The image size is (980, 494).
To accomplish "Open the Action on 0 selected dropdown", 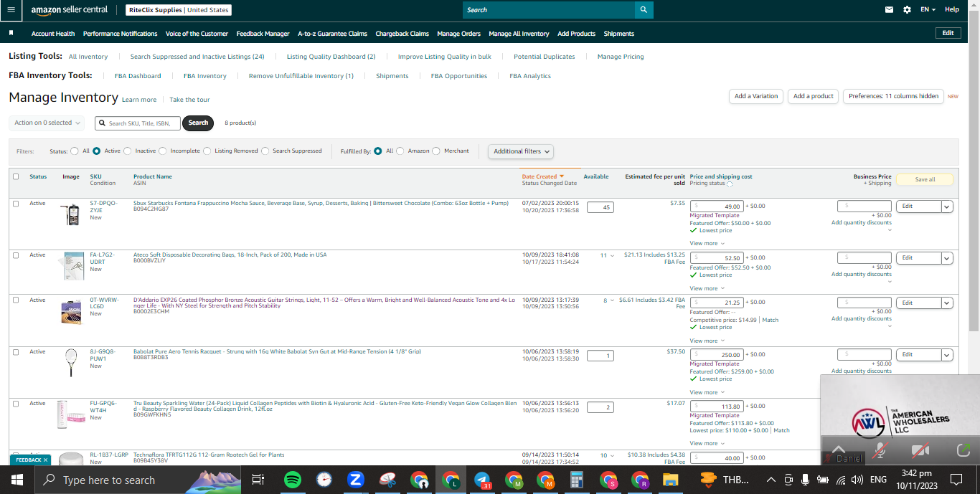I will click(x=47, y=123).
